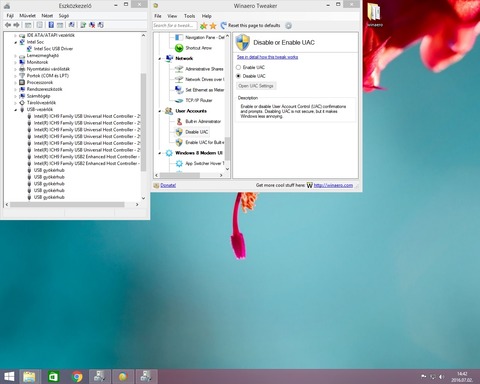The width and height of the screenshot is (480, 384).
Task: Select the Nyomtatási várólisták tree item
Action: pyautogui.click(x=48, y=69)
